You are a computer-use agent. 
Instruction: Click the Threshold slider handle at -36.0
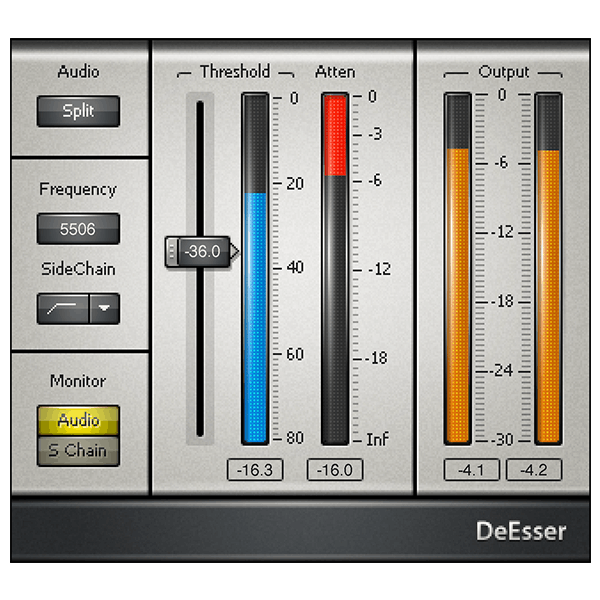[201, 251]
